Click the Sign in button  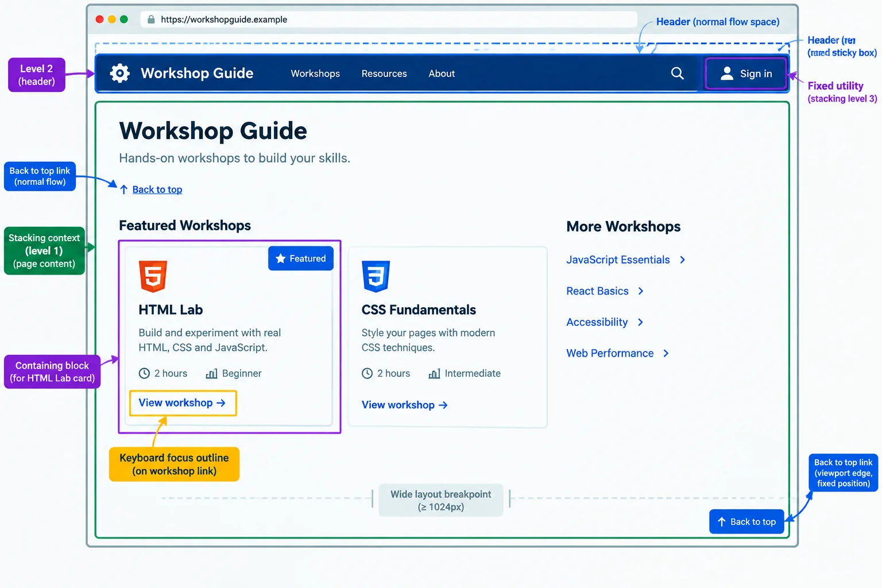click(745, 73)
